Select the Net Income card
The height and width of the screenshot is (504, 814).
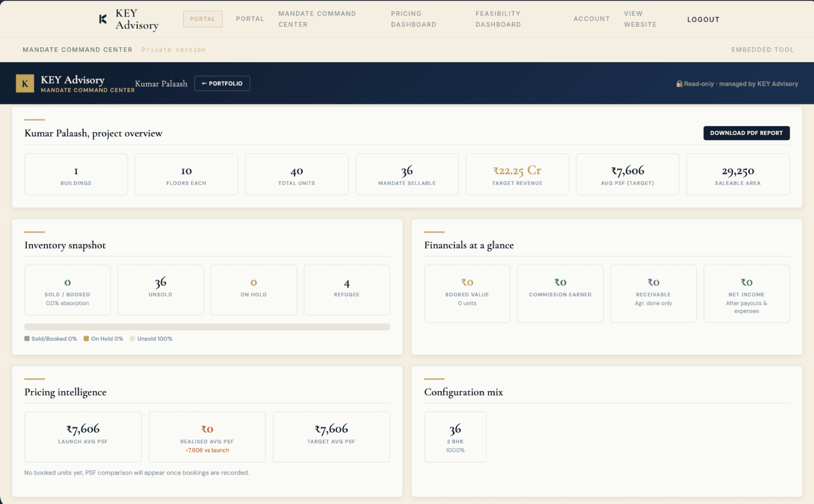(x=746, y=294)
